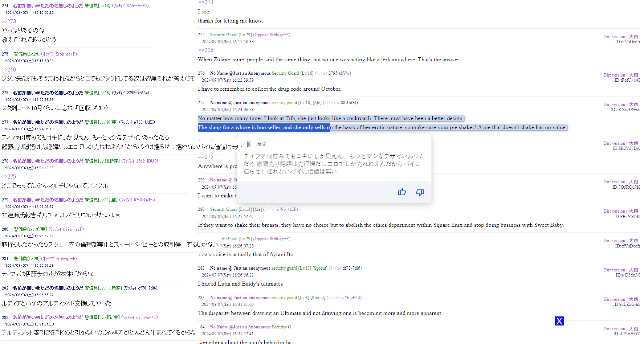Click the ID:cKXw3R+x0 label

click(625, 110)
